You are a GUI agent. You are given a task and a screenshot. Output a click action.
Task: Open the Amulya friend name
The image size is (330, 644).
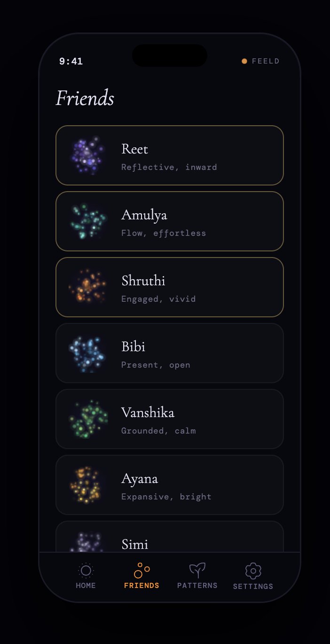144,215
